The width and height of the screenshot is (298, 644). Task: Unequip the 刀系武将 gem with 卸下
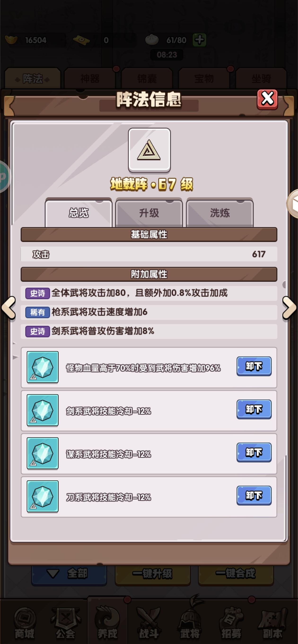pos(254,496)
